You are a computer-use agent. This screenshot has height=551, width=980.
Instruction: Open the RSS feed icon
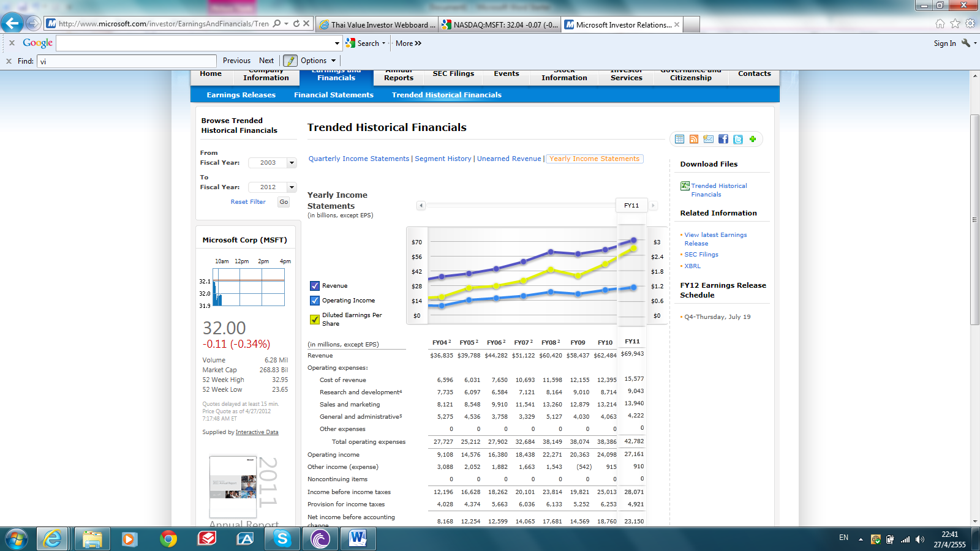[694, 140]
